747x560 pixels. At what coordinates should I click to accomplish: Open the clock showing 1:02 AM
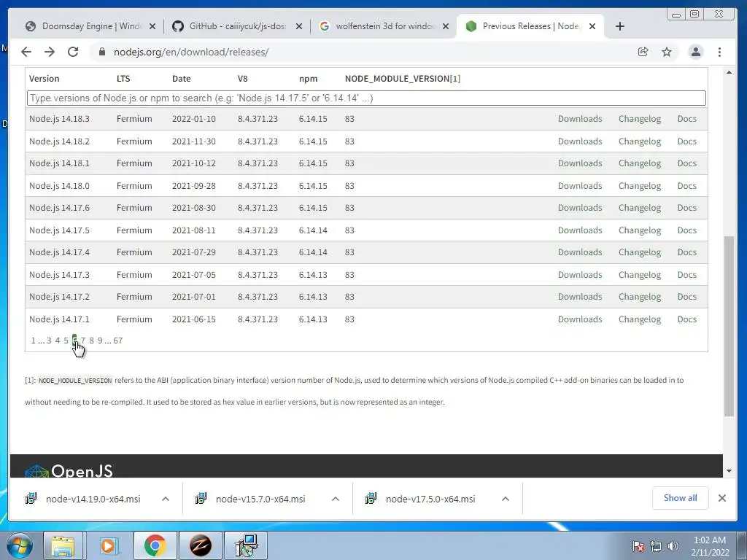click(710, 546)
